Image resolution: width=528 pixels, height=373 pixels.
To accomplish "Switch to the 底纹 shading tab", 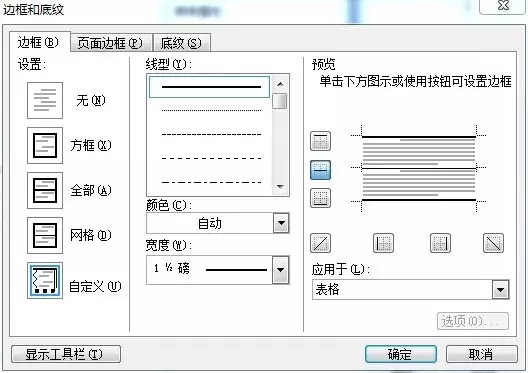I will coord(182,43).
